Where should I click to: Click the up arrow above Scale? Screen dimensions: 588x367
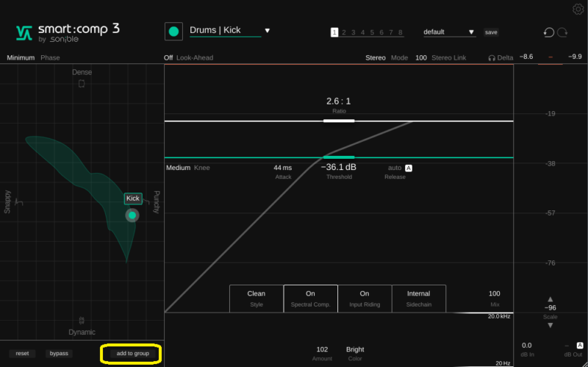550,299
